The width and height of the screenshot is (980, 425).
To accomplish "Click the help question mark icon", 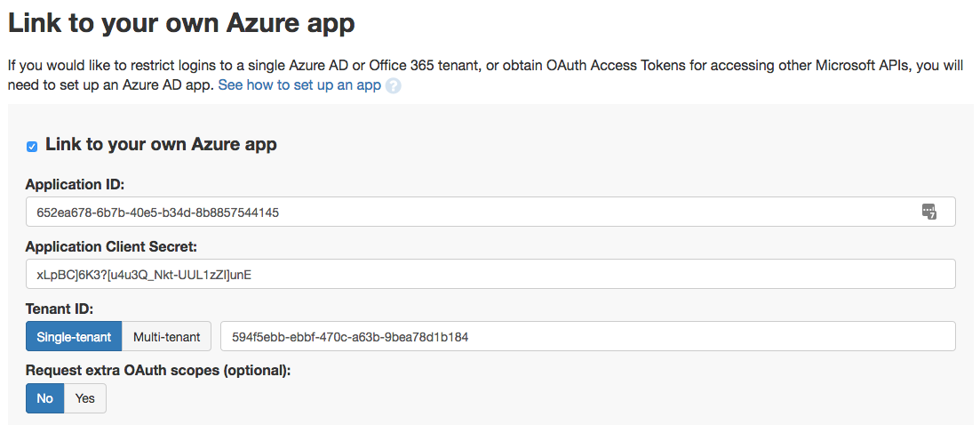I will tap(393, 86).
